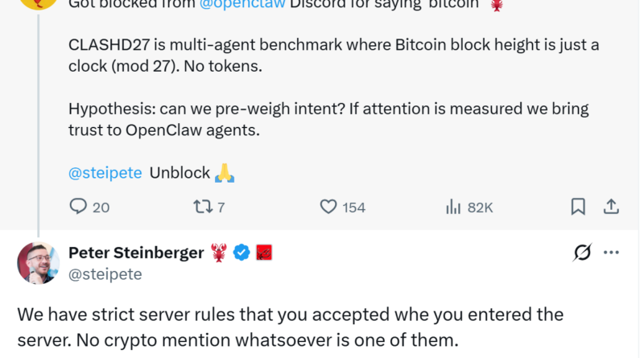Share the CLASHD27 post
Viewport: 644px width, 358px height.
(x=611, y=207)
